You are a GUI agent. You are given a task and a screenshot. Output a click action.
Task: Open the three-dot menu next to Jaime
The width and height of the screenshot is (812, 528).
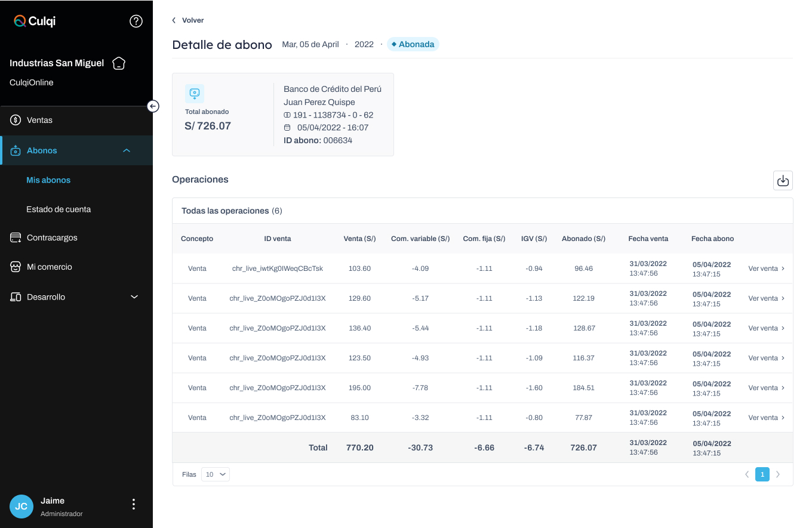point(134,505)
